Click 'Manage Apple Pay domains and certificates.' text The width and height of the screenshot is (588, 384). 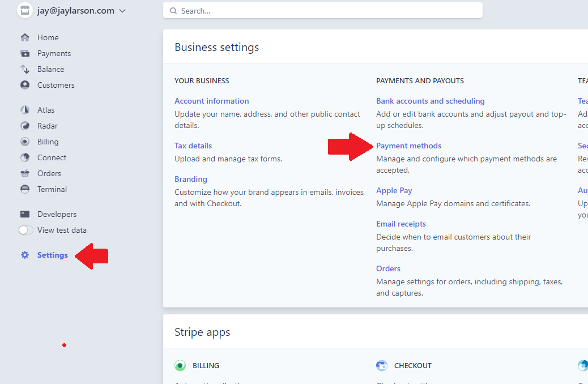[x=453, y=204]
